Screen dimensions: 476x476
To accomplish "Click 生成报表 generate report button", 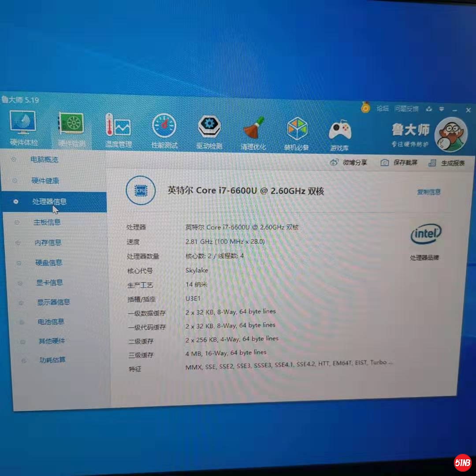I will [x=447, y=163].
